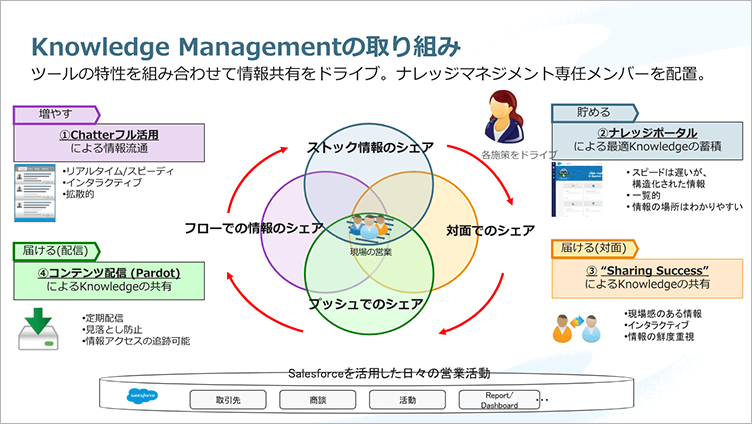Click the field sales group icon in center
The height and width of the screenshot is (424, 752).
[x=375, y=227]
